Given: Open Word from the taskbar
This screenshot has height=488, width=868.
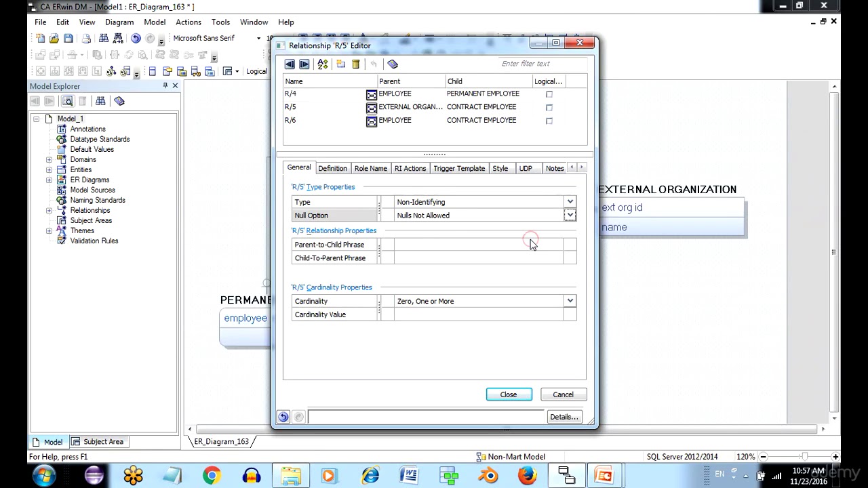Looking at the screenshot, I should click(409, 475).
